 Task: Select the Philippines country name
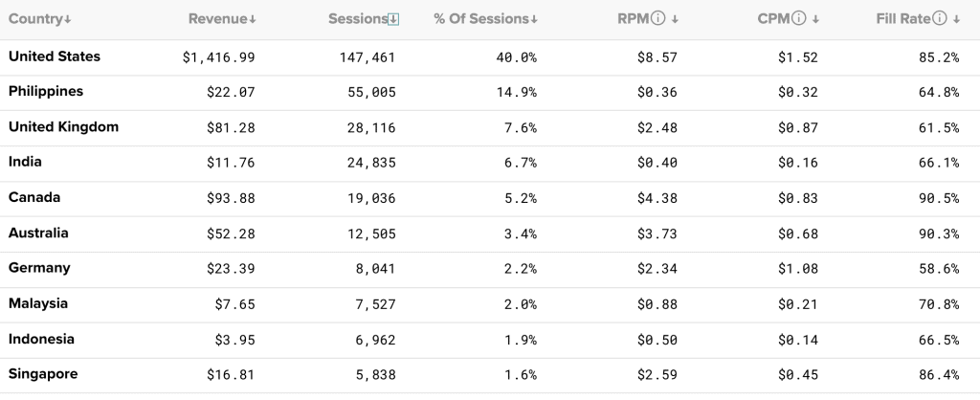[x=46, y=92]
